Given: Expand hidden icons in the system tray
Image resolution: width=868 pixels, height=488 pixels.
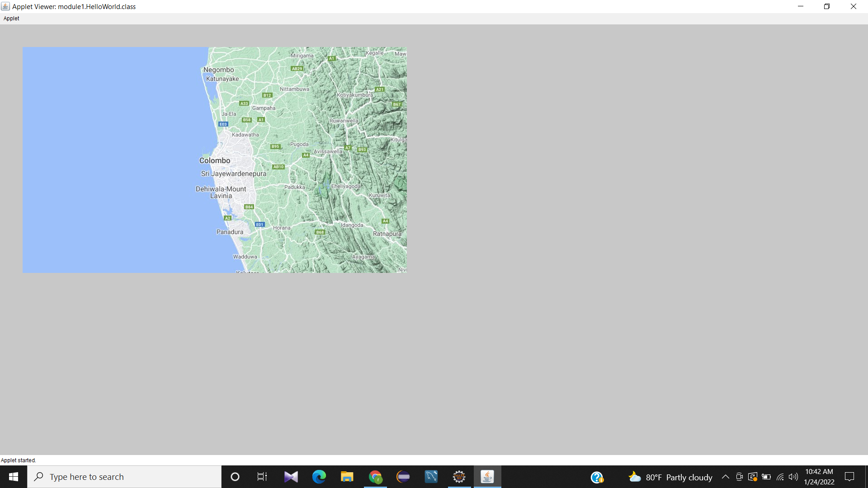Looking at the screenshot, I should pyautogui.click(x=726, y=477).
